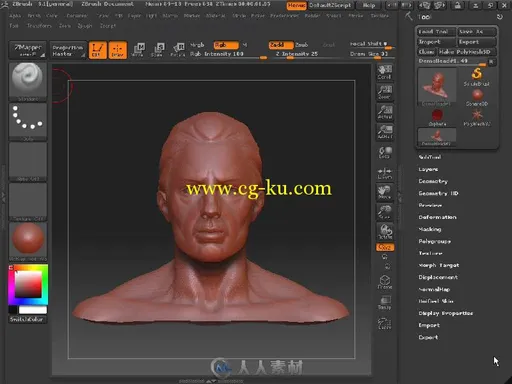Screen dimensions: 512x384
Task: Adjust the Rgb Intensity slider
Action: coord(228,55)
